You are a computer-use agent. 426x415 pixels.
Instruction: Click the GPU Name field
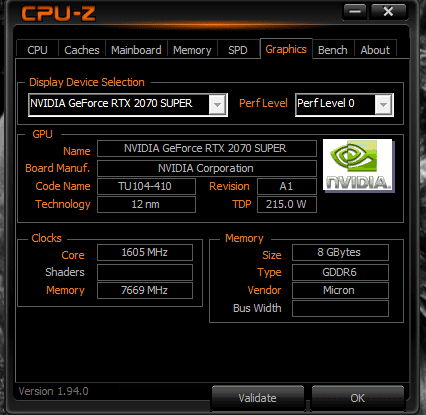pyautogui.click(x=207, y=148)
